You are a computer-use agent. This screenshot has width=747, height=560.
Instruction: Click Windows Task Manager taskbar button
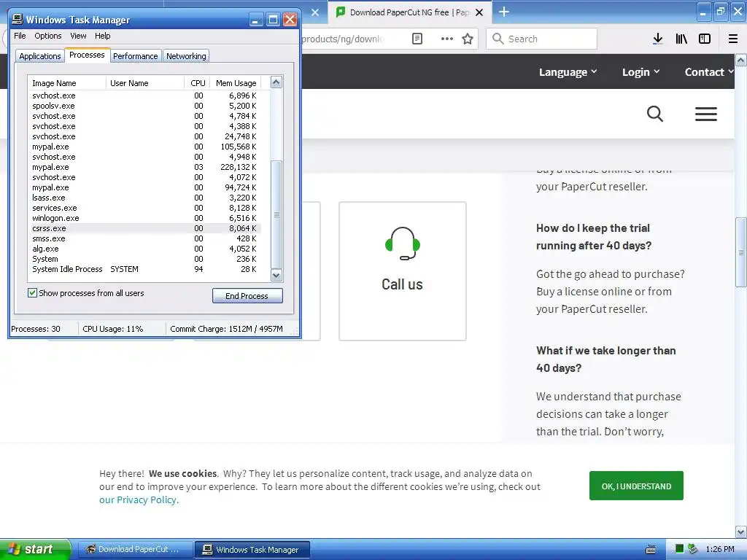click(252, 549)
